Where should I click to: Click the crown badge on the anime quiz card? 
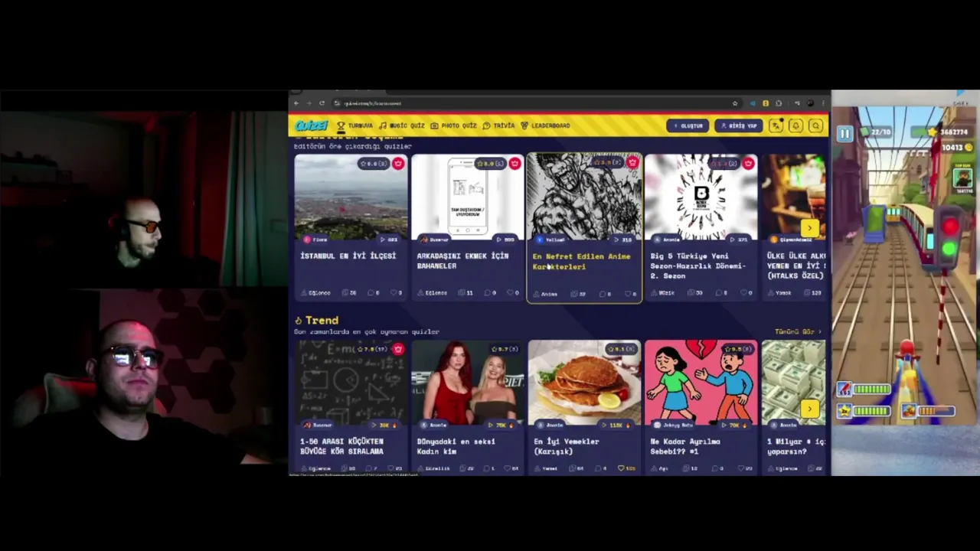632,163
